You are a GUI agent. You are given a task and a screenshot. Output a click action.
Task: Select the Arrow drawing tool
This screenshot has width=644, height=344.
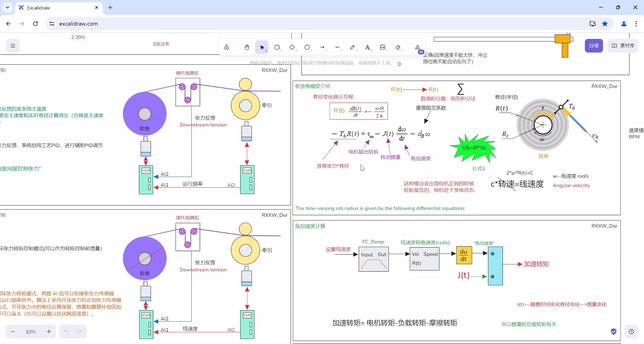322,47
